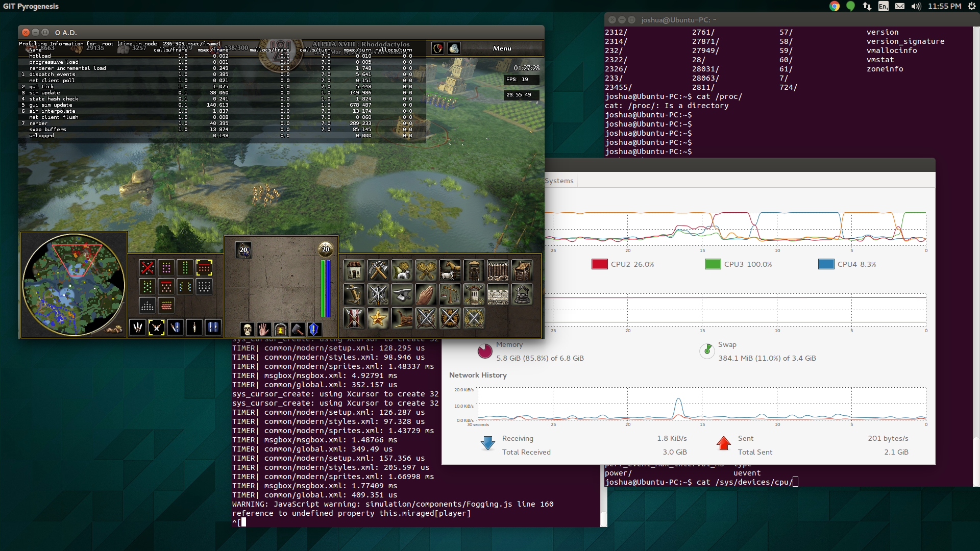The height and width of the screenshot is (551, 980).
Task: Click the 'sim update' profiler row
Action: point(222,93)
